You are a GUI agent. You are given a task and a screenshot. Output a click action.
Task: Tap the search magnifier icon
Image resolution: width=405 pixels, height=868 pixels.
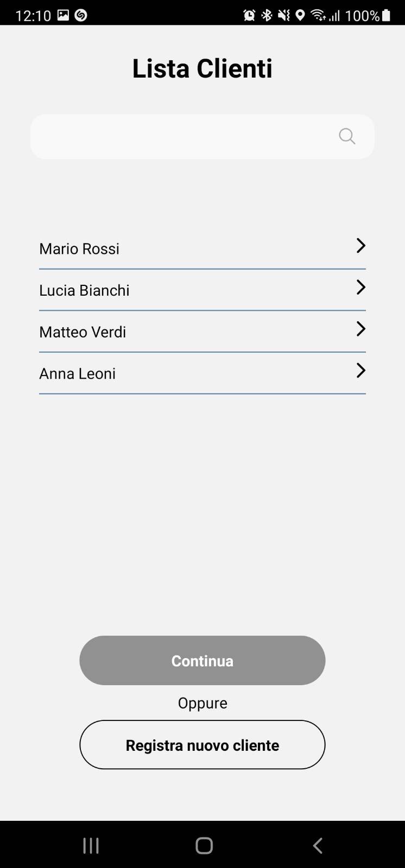click(x=347, y=136)
